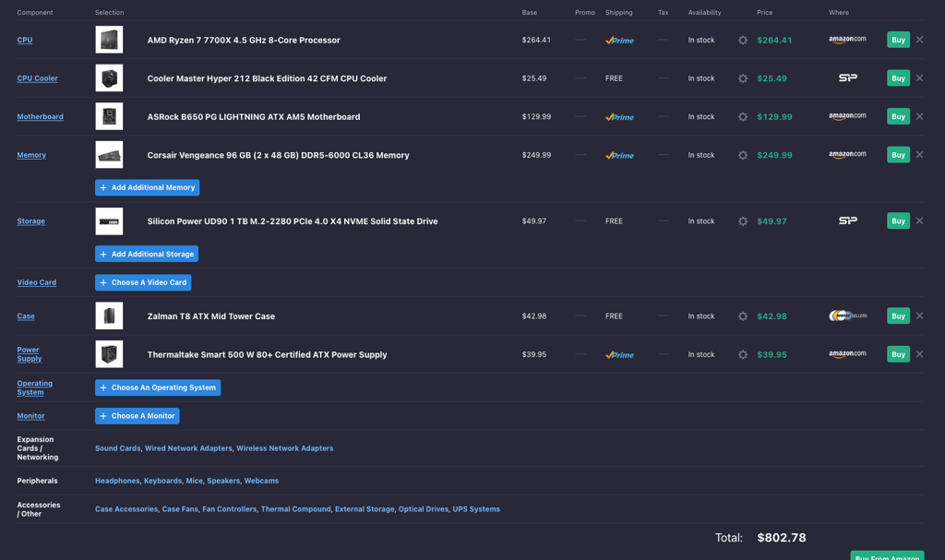Open gear icon in CPU Cooler row
Screen dimensions: 945x560
pyautogui.click(x=743, y=78)
